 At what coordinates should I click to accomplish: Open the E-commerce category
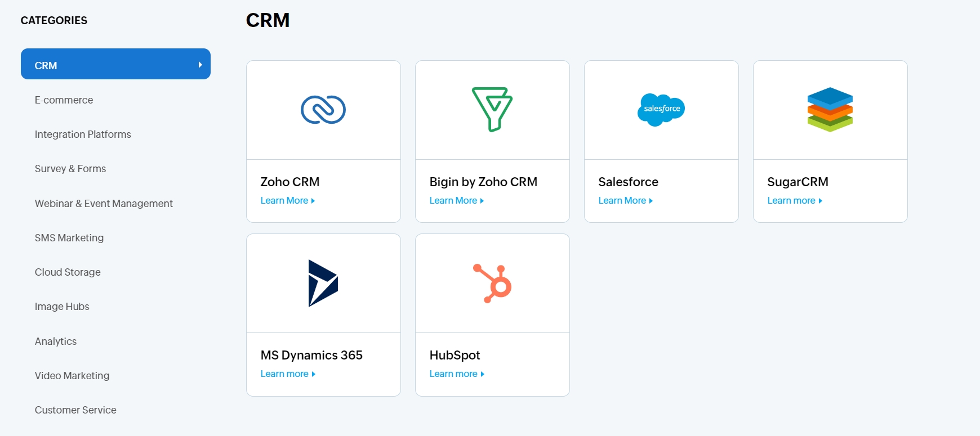[64, 100]
